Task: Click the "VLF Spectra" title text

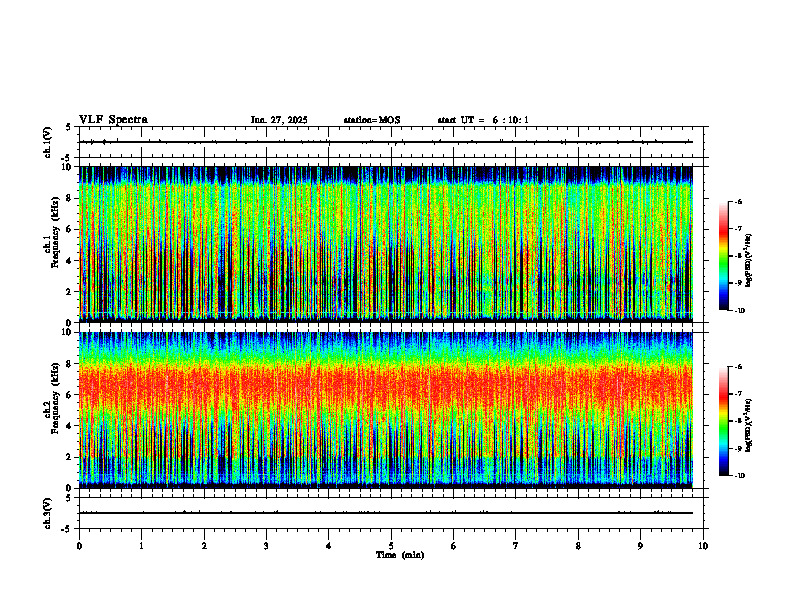Action: point(113,120)
